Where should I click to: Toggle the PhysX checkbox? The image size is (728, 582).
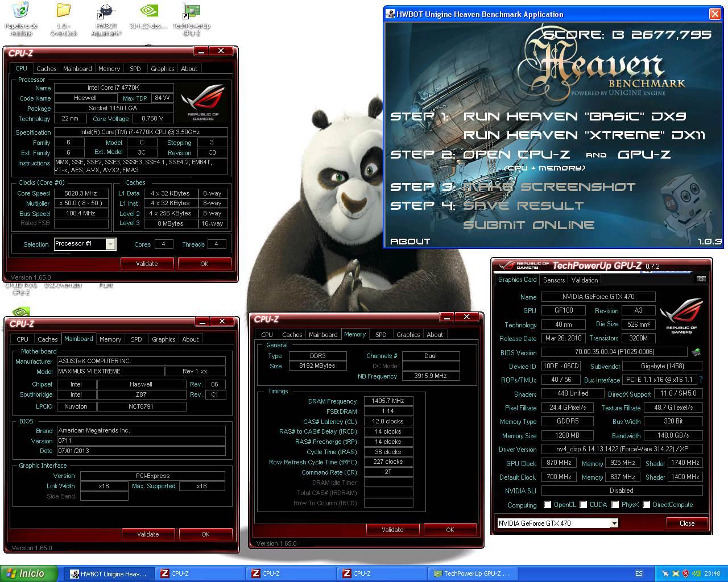(x=615, y=505)
